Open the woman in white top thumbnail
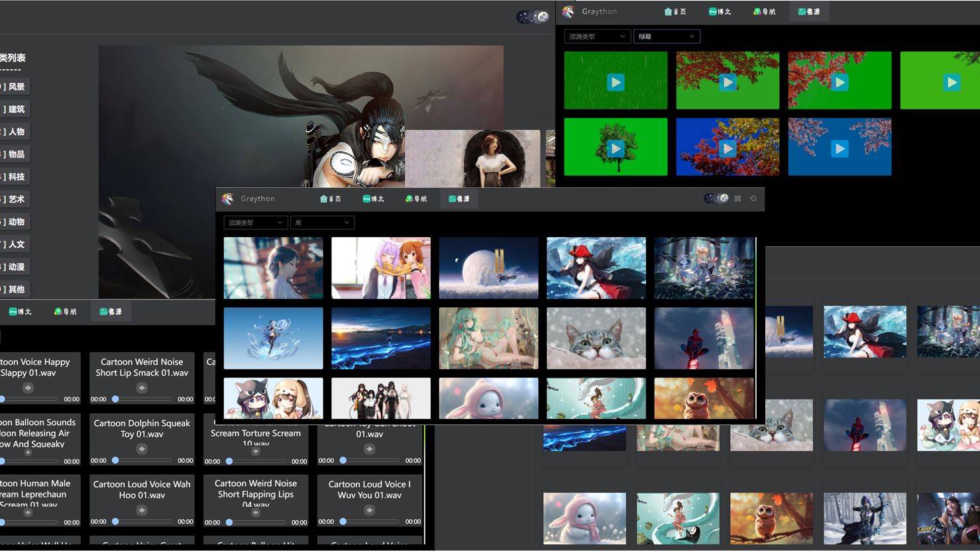This screenshot has width=980, height=551. (x=472, y=158)
